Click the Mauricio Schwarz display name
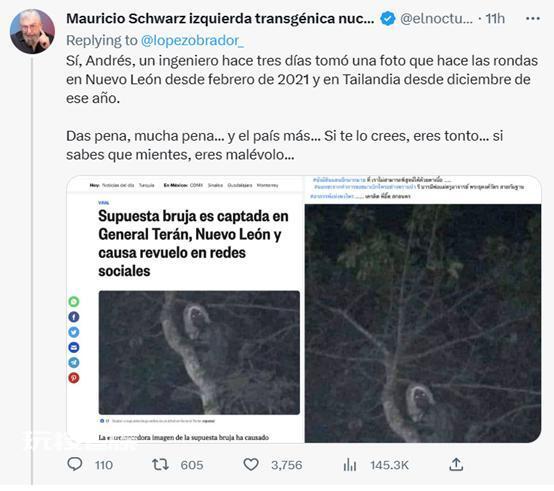This screenshot has height=491, width=554. coord(220,19)
